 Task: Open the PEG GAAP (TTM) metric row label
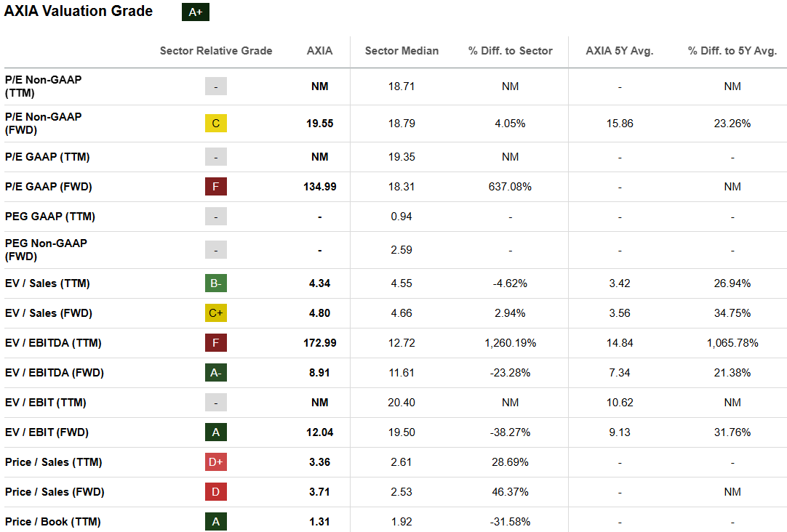tap(50, 217)
